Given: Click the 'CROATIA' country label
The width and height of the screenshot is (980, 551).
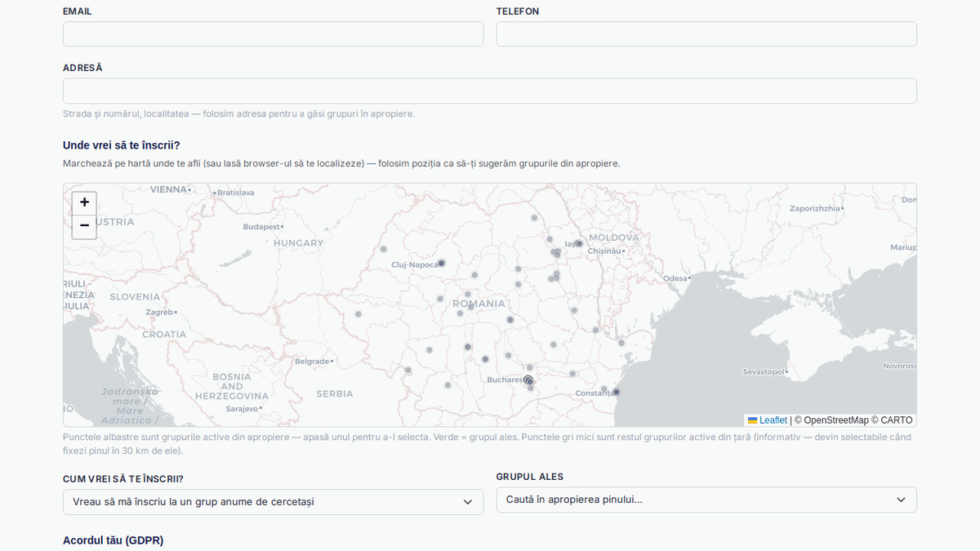Looking at the screenshot, I should [x=164, y=334].
